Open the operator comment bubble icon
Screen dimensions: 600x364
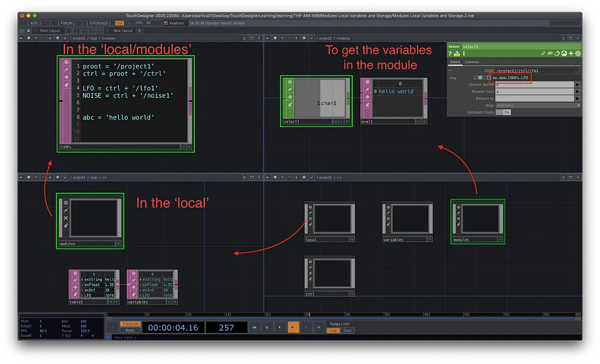(550, 53)
